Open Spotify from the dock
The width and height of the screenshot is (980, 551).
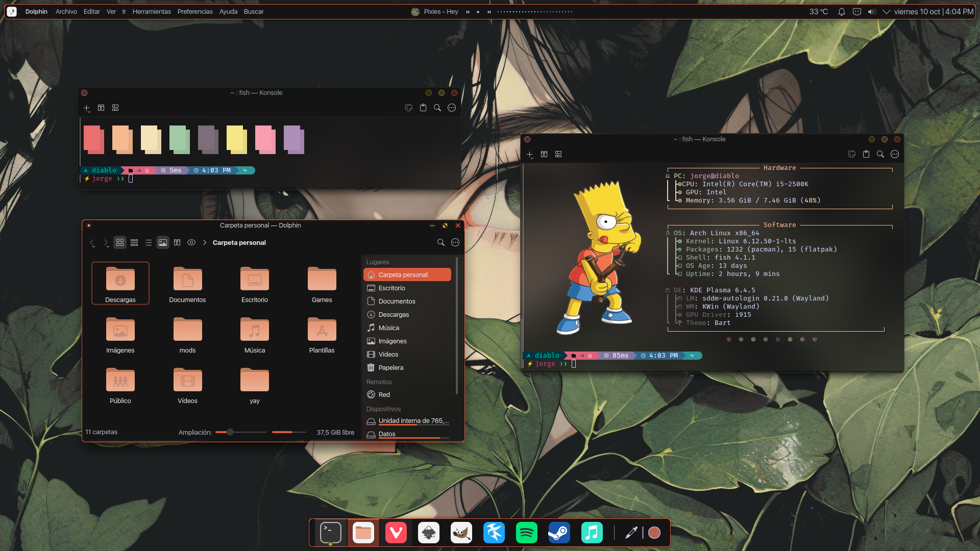[x=527, y=533]
